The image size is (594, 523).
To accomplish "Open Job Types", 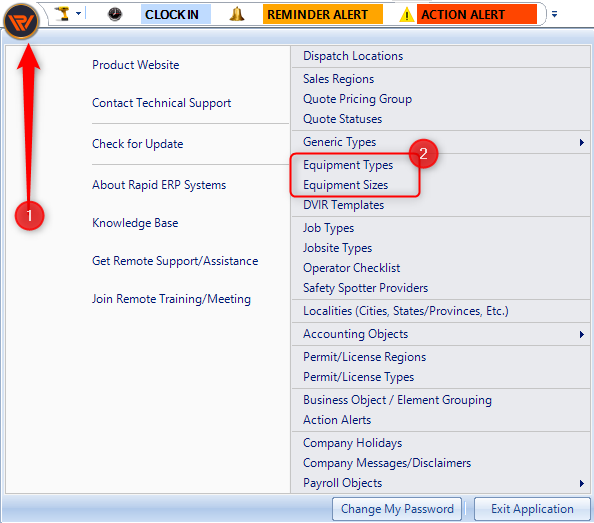I will pyautogui.click(x=441, y=228).
